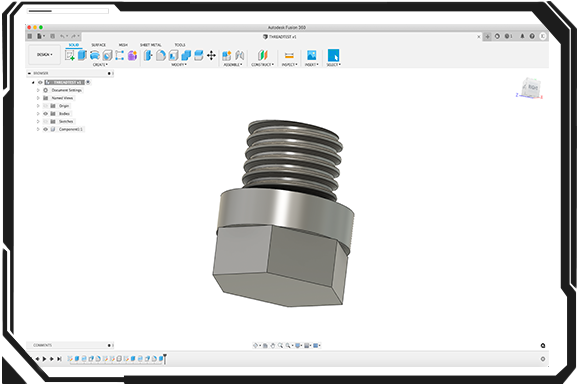This screenshot has height=385, width=577.
Task: Select the Joint tool icon
Action: 240,56
